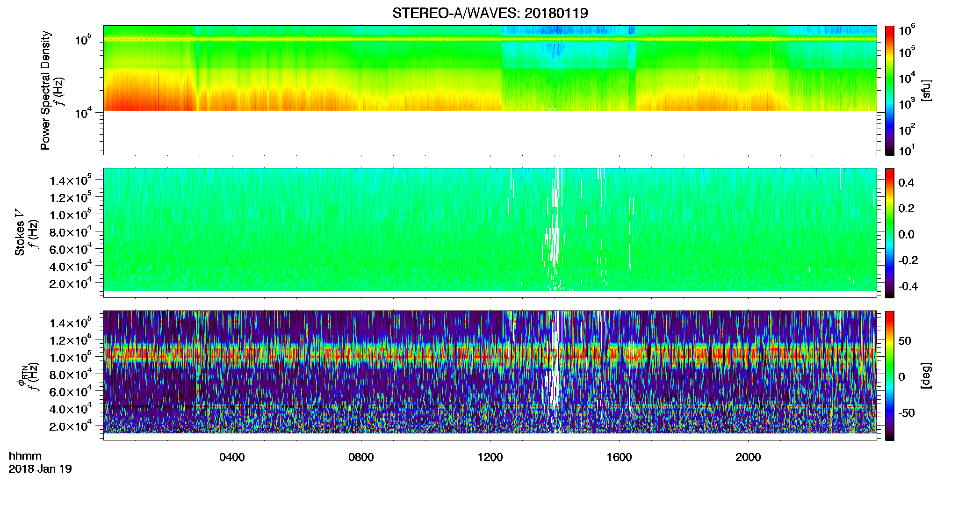Click the hhmm time format label
Image resolution: width=980 pixels, height=505 pixels.
pos(25,456)
